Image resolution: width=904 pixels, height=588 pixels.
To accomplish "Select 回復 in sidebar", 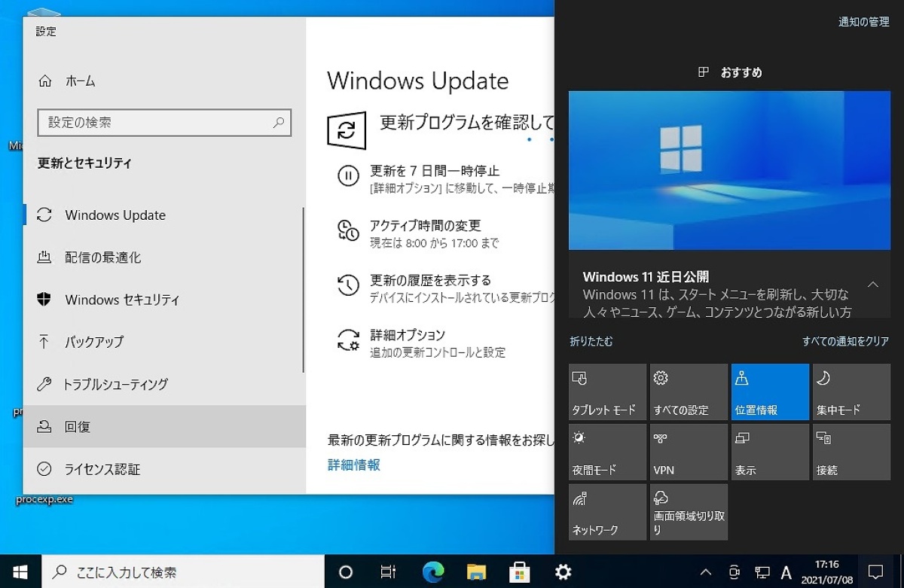I will (163, 426).
